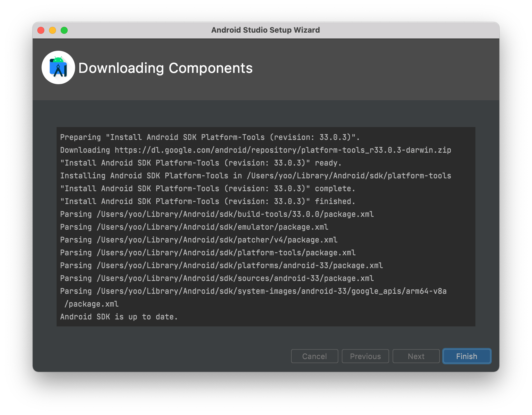Click the platforms/android-33/package.xml parsing line
Image resolution: width=532 pixels, height=415 pixels.
(221, 265)
